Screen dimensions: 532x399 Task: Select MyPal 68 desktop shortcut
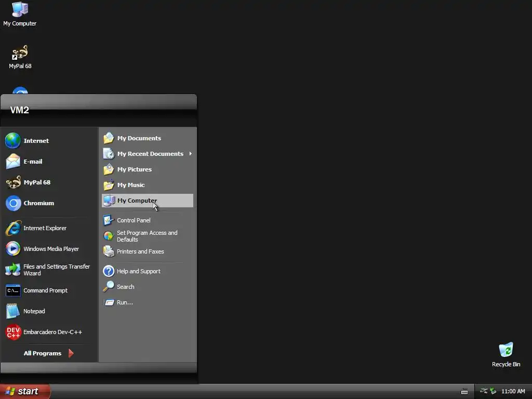tap(20, 57)
